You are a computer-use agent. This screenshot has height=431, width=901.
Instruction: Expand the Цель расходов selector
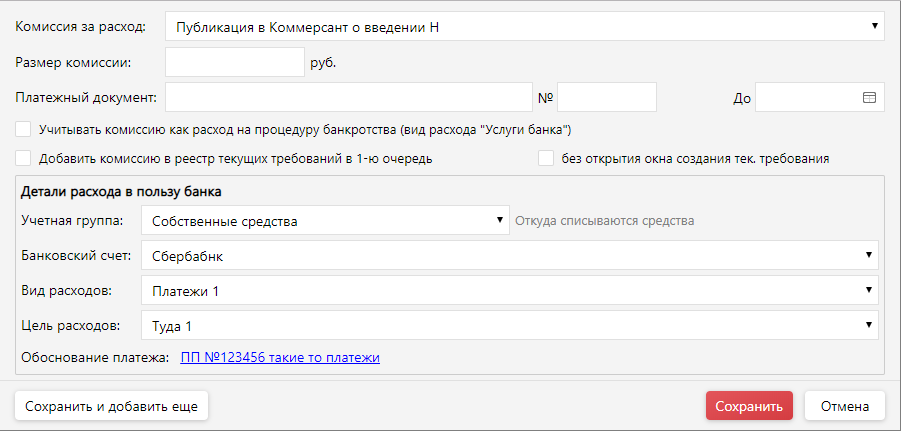510,326
